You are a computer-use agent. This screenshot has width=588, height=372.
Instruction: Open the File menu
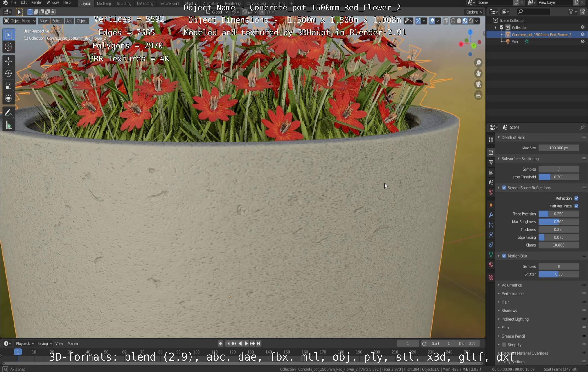pyautogui.click(x=14, y=2)
